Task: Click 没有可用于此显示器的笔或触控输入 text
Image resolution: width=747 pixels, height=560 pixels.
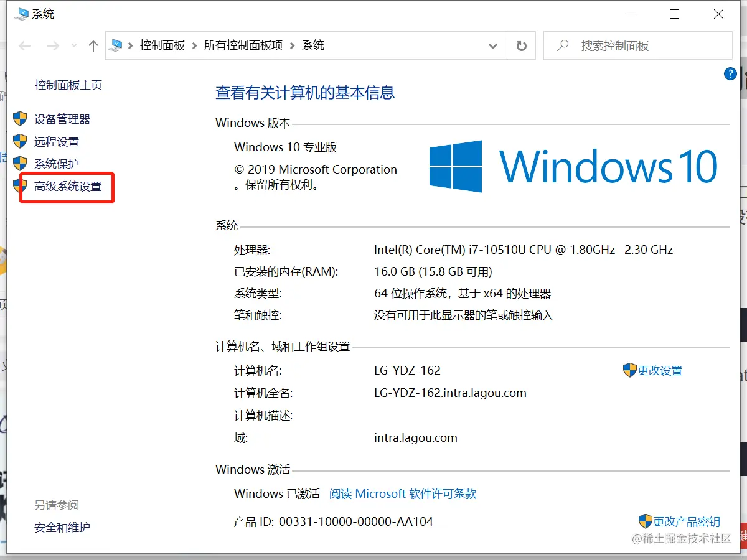Action: tap(463, 315)
